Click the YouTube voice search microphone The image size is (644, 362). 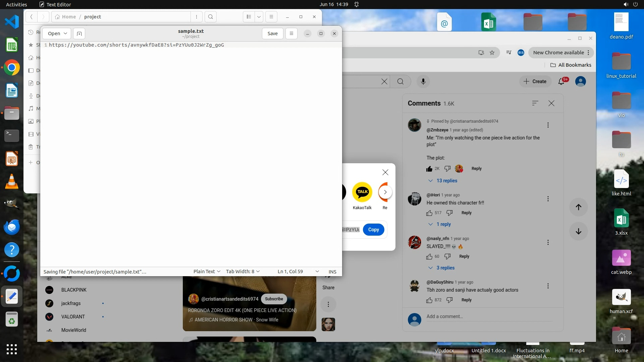(423, 81)
